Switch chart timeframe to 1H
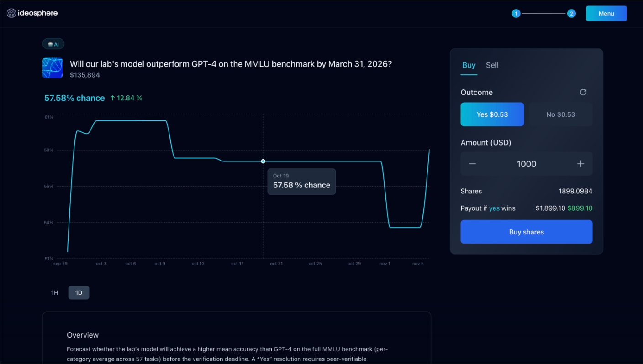Viewport: 643px width, 364px height. pyautogui.click(x=54, y=292)
